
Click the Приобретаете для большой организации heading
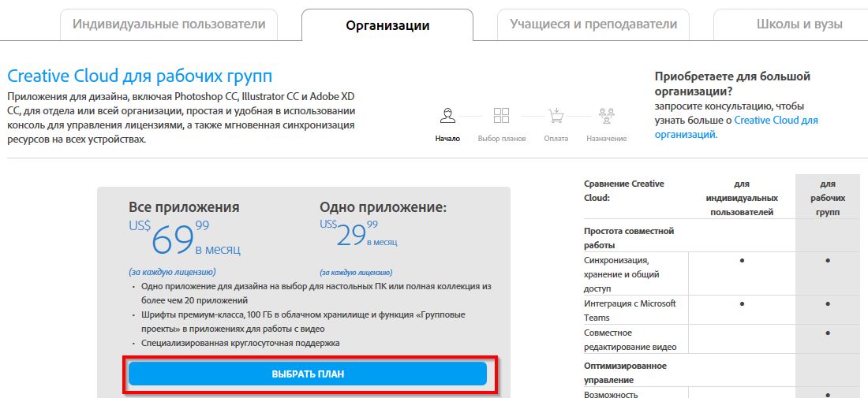[x=732, y=84]
